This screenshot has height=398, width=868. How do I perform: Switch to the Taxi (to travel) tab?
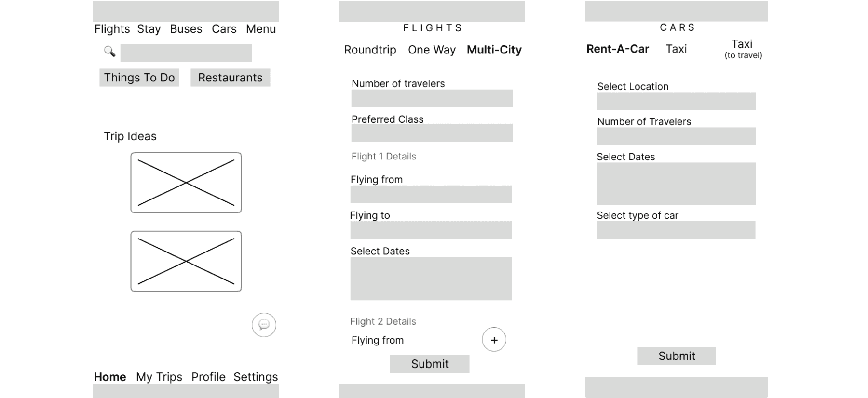coord(743,49)
